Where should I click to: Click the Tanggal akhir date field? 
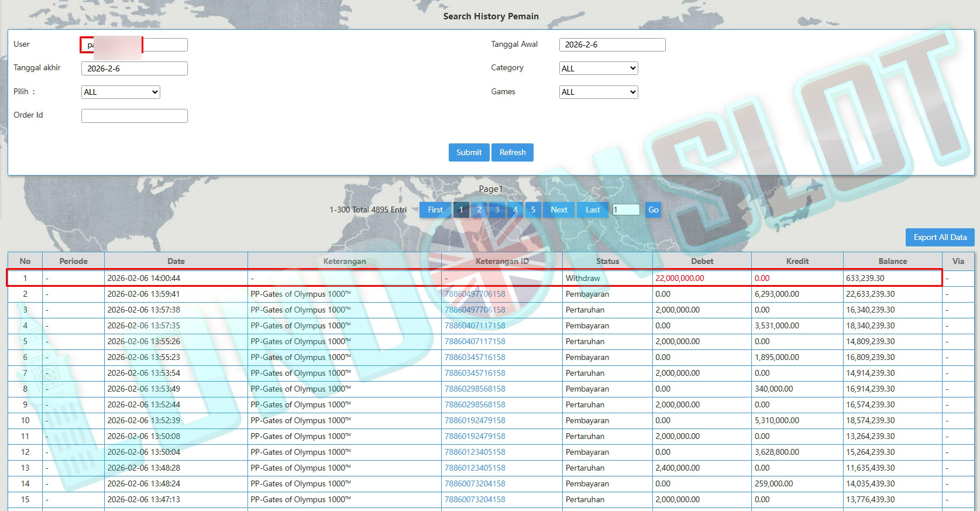coord(134,68)
